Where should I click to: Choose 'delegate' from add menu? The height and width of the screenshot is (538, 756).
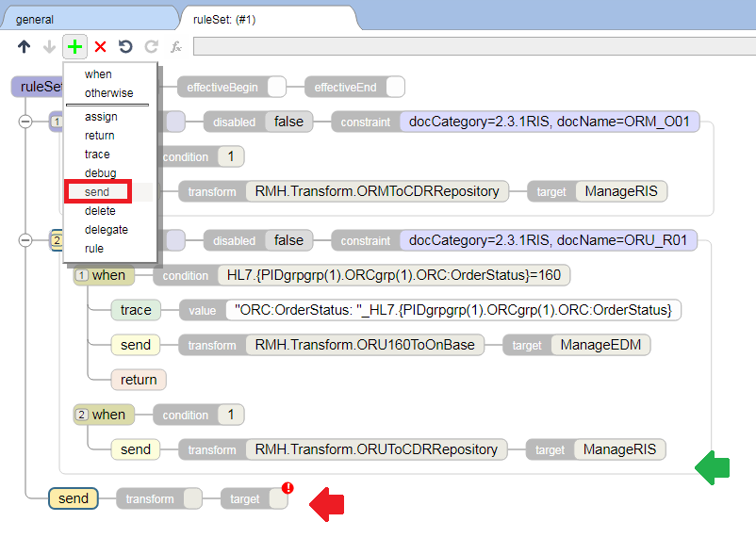click(107, 230)
